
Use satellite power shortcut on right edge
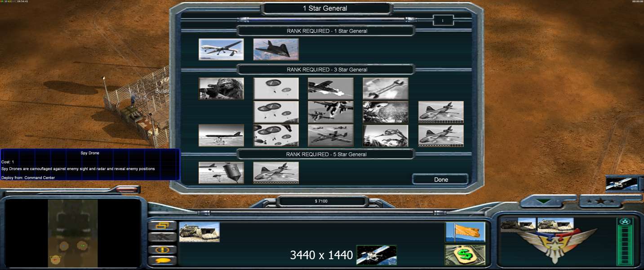tap(622, 184)
